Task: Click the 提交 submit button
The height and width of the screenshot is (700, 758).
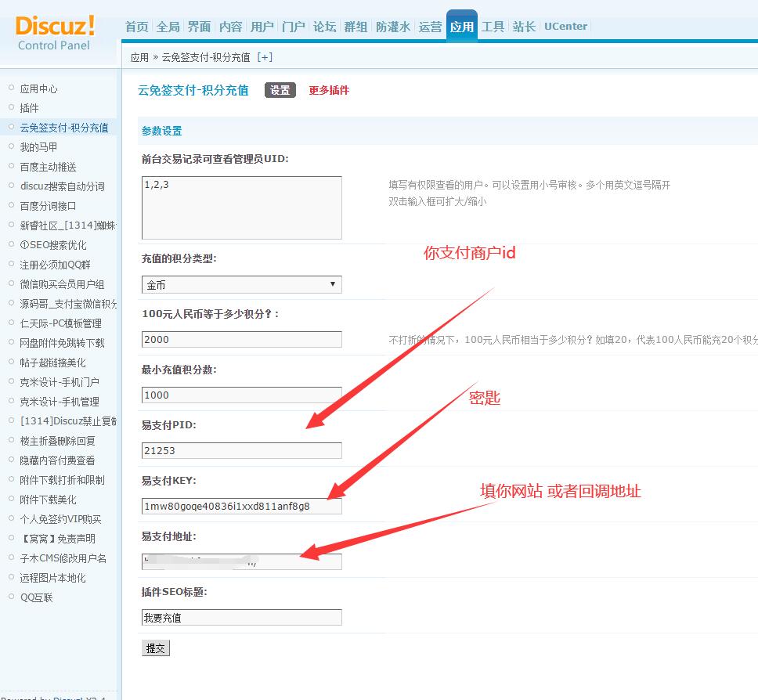Action: [156, 648]
